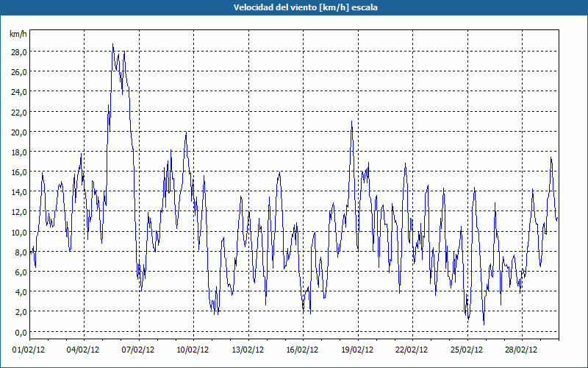Image resolution: width=588 pixels, height=368 pixels.
Task: Click the 01/02/12 date label
Action: (x=29, y=350)
